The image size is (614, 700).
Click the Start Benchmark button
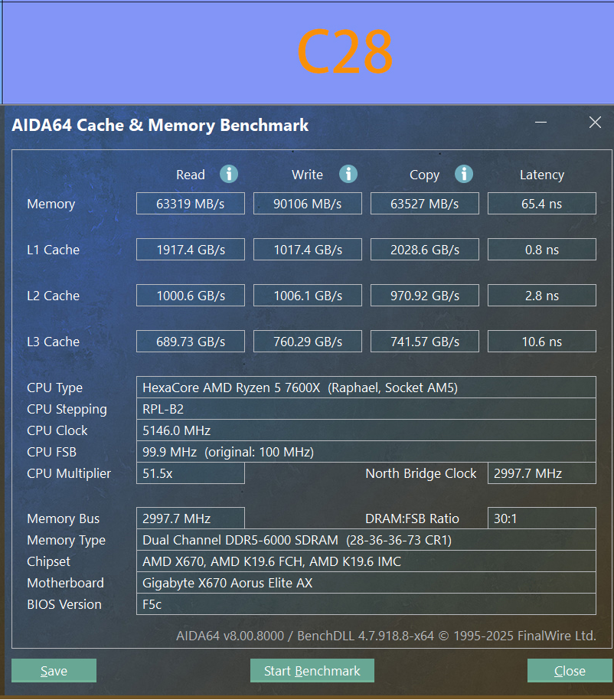click(312, 671)
